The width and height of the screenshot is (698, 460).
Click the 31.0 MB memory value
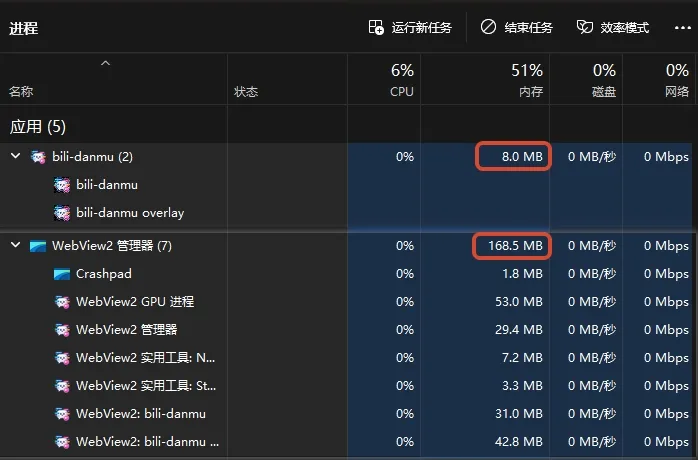point(519,414)
